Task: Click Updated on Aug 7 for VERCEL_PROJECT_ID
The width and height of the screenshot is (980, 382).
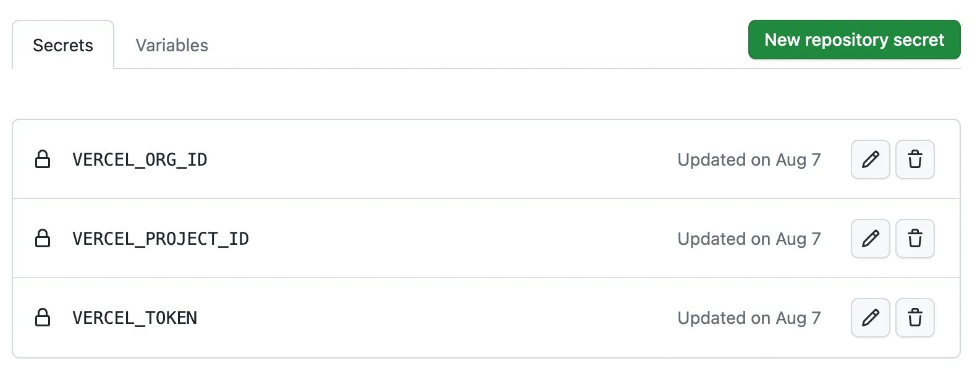Action: [x=749, y=239]
